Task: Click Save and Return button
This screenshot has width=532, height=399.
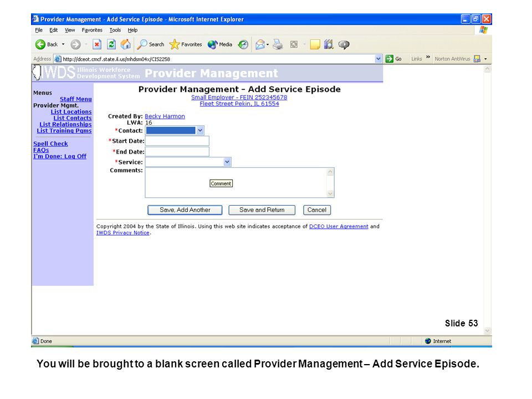Action: click(x=262, y=210)
